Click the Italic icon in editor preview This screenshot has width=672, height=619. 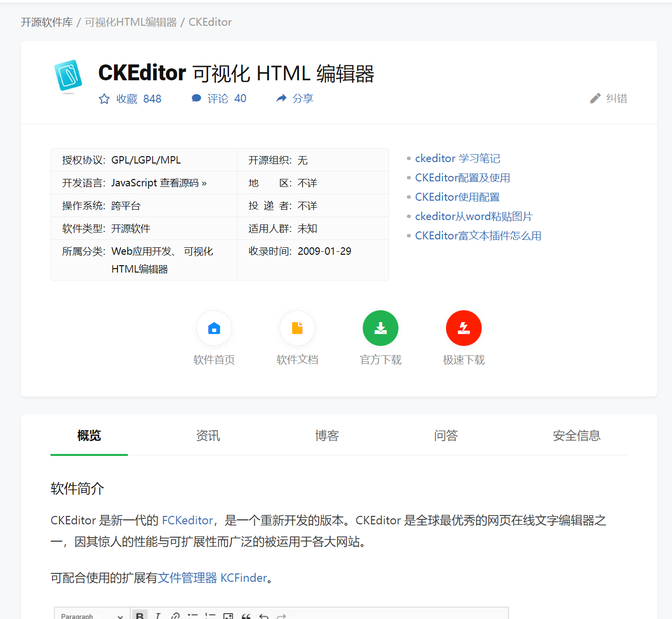(158, 616)
